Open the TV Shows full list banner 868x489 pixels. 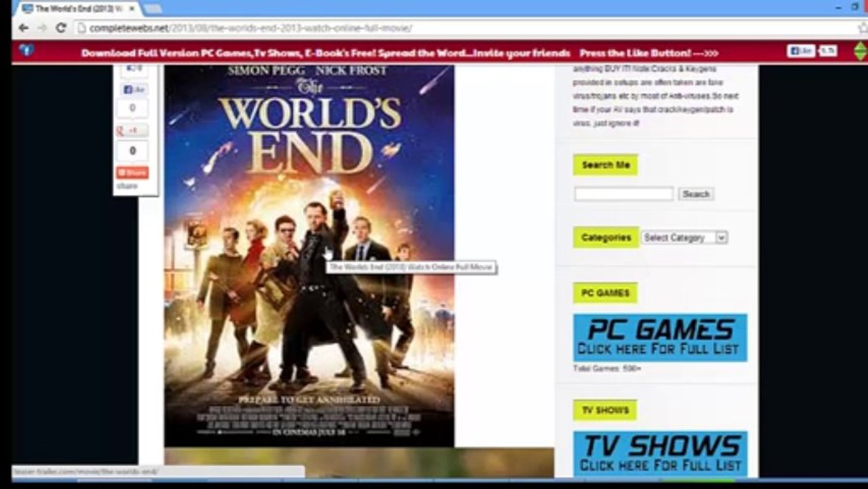(x=660, y=454)
